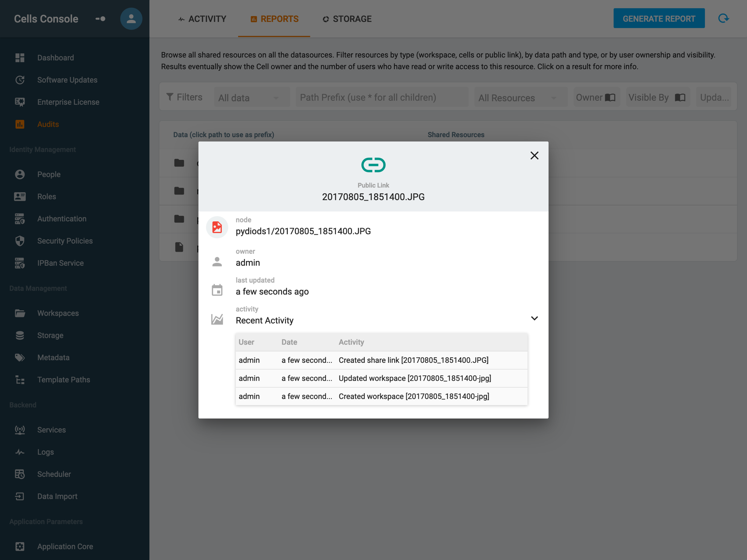Click the JPG file node icon
The image size is (747, 560).
(217, 227)
